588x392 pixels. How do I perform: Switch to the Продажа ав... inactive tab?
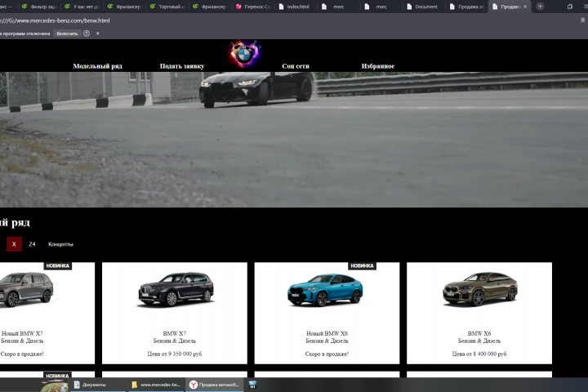467,7
